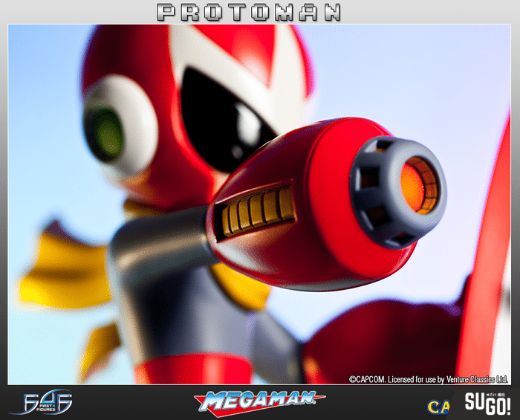Viewport: 520px width, 420px height.
Task: Click the ©CAPCOM license notice text
Action: coord(428,379)
